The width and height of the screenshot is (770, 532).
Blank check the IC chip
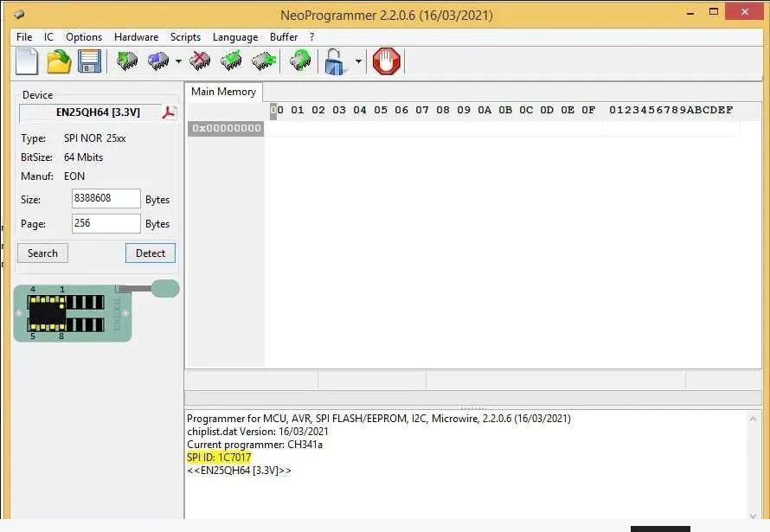point(264,61)
